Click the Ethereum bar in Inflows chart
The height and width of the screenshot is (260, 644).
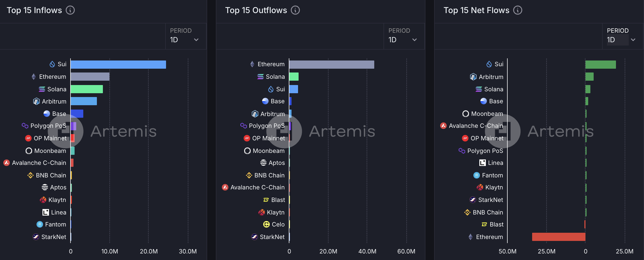click(x=90, y=77)
